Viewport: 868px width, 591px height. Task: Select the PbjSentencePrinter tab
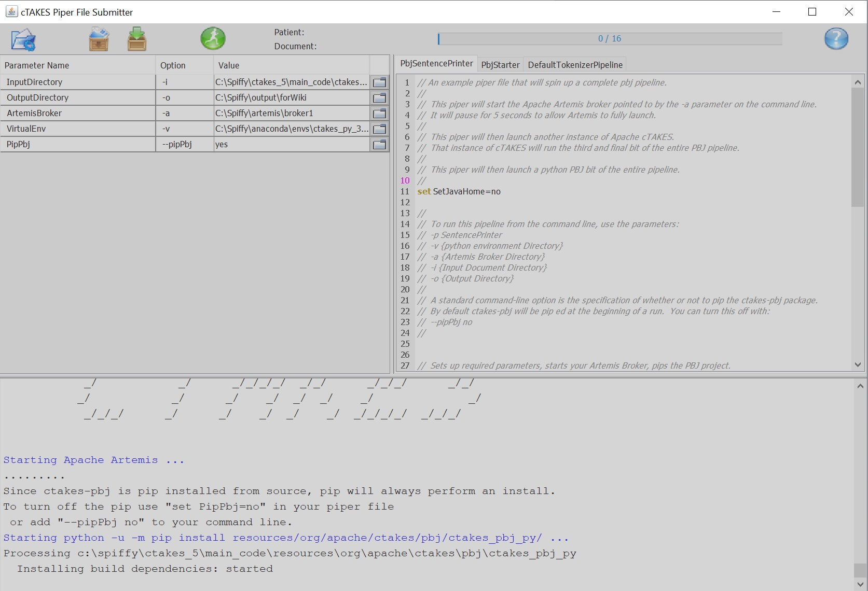pos(436,63)
